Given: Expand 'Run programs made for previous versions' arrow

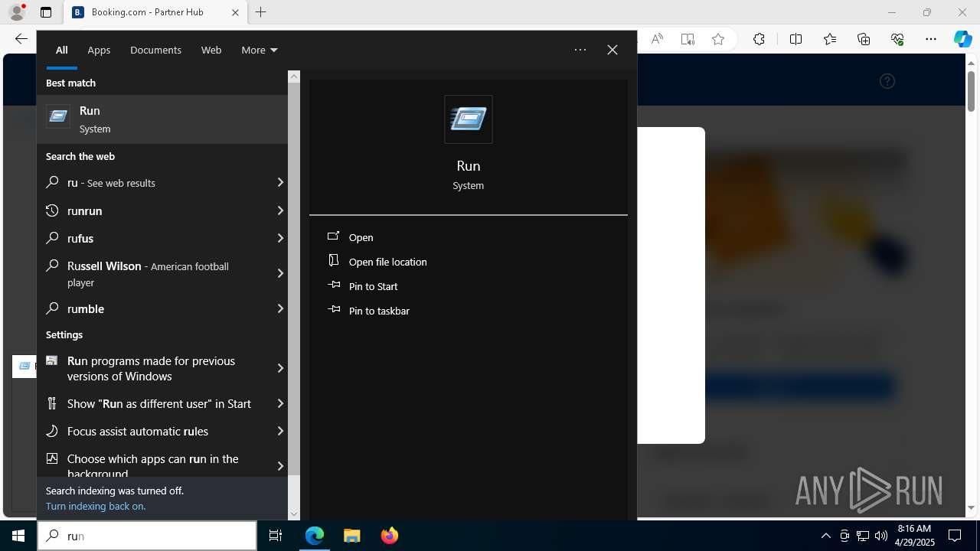Looking at the screenshot, I should [280, 368].
